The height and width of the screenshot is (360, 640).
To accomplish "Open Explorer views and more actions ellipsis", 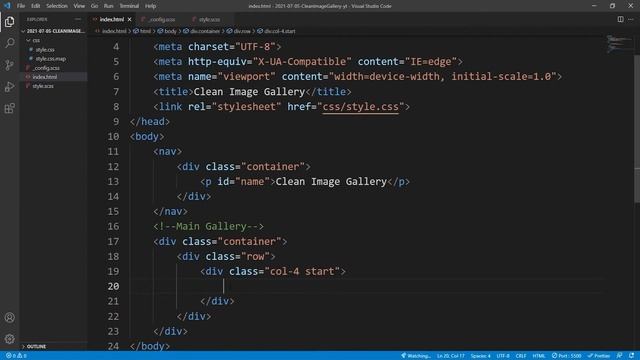I will pos(78,19).
